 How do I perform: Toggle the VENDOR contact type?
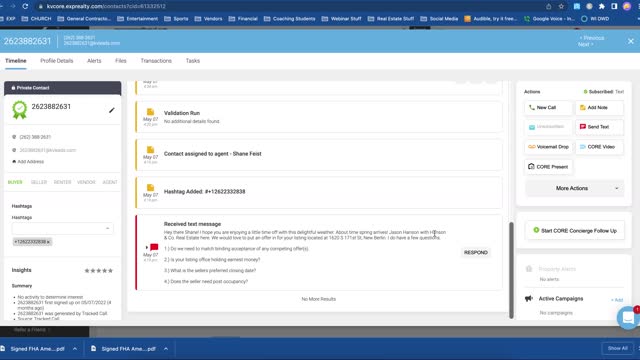tap(86, 182)
